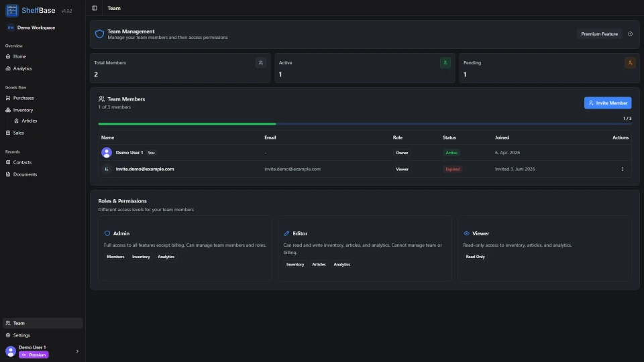Click the Documents file icon
This screenshot has width=644, height=362.
(x=8, y=174)
